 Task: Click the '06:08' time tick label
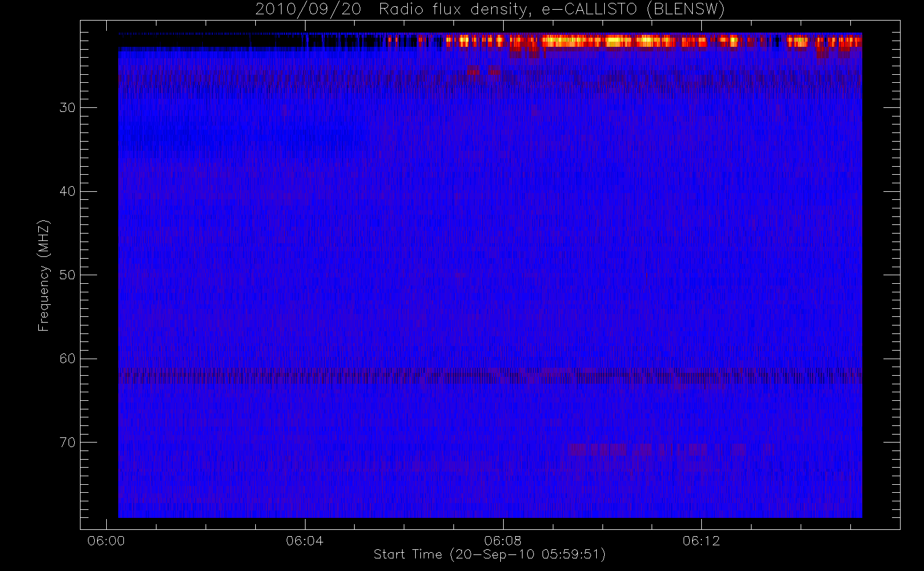click(503, 540)
